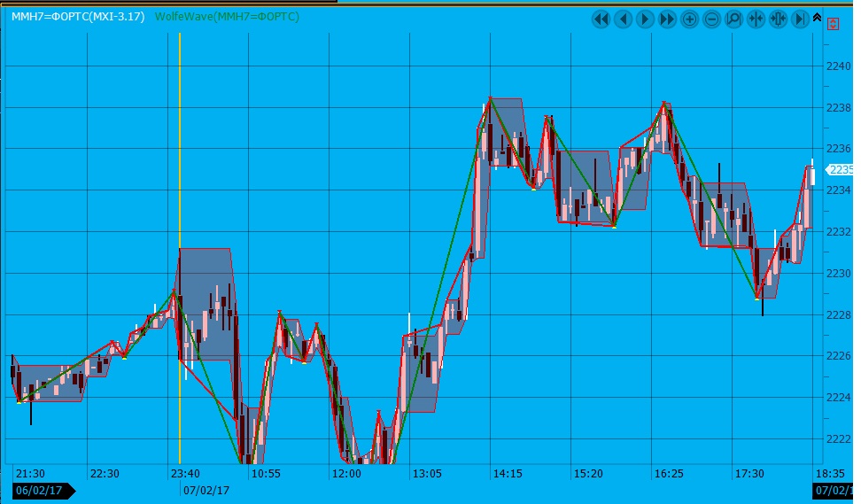Zoom out with the minus button

click(711, 19)
